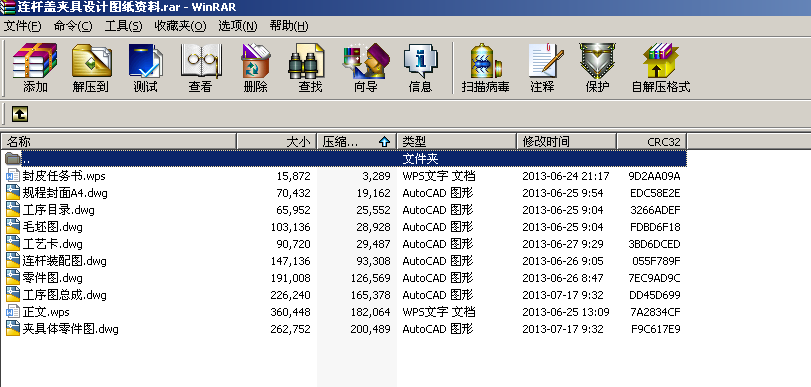Sort by CRC32 column header
This screenshot has width=811, height=387.
point(652,141)
